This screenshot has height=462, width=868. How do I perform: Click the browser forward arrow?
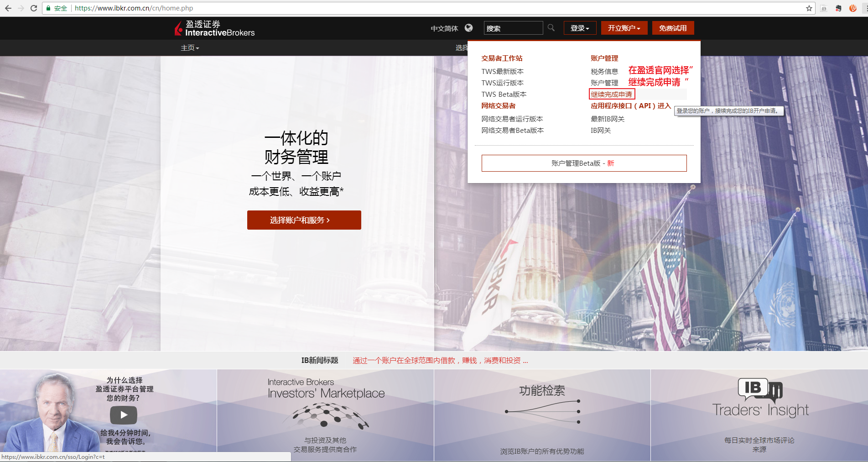(x=21, y=8)
